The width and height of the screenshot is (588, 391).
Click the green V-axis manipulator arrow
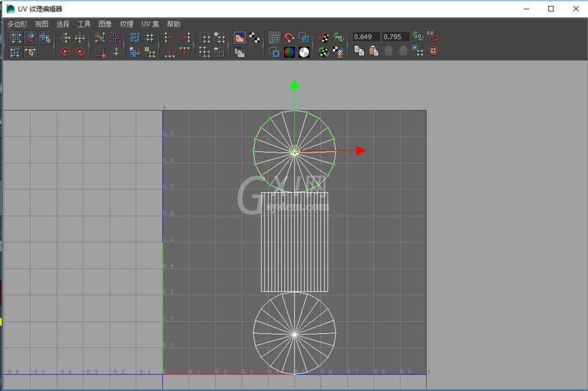[295, 84]
